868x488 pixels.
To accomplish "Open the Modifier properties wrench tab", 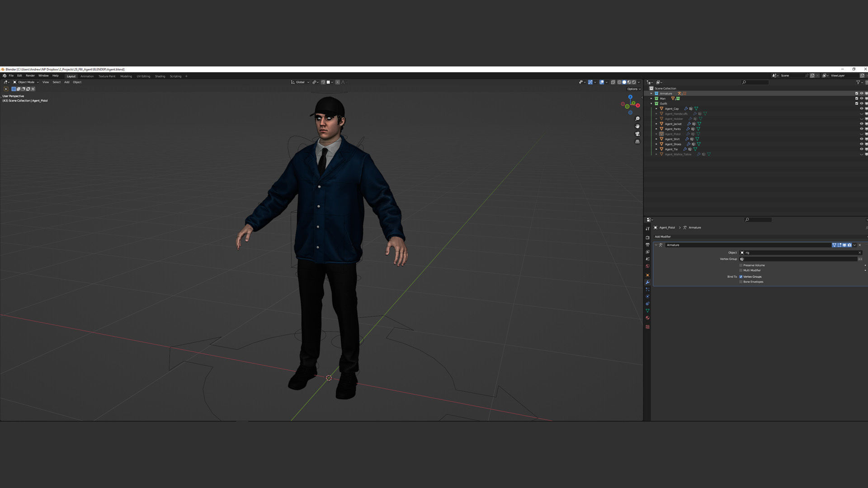I will coord(647,282).
